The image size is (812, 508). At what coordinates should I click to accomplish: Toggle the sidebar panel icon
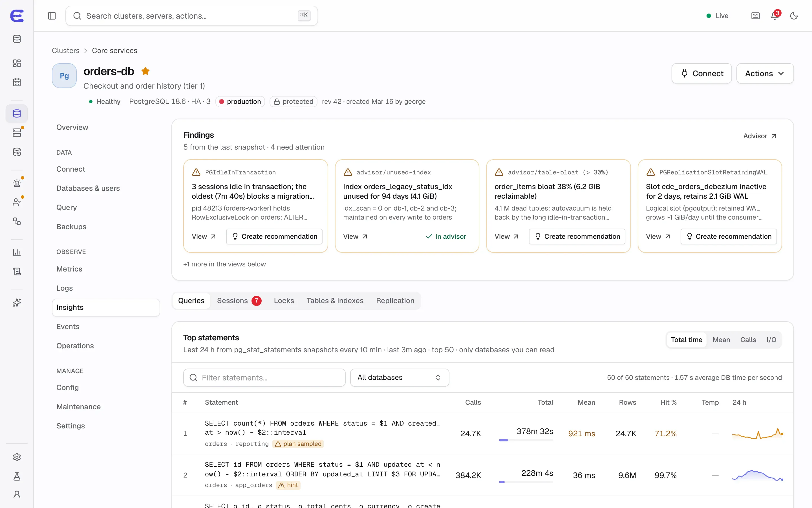pyautogui.click(x=52, y=16)
